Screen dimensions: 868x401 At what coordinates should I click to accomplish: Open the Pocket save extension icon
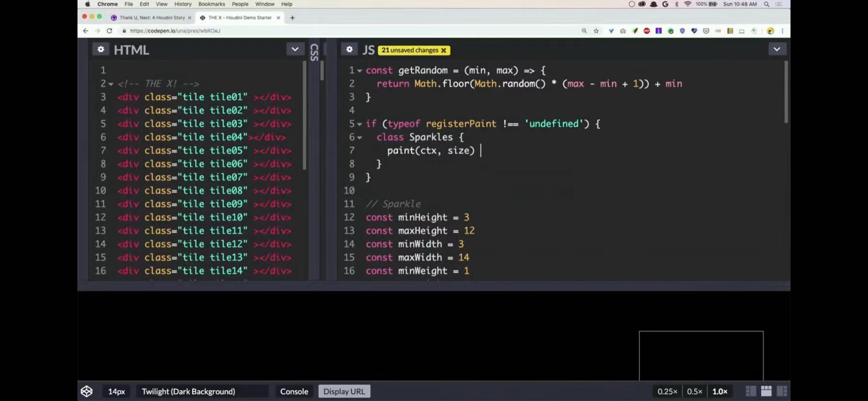click(706, 31)
